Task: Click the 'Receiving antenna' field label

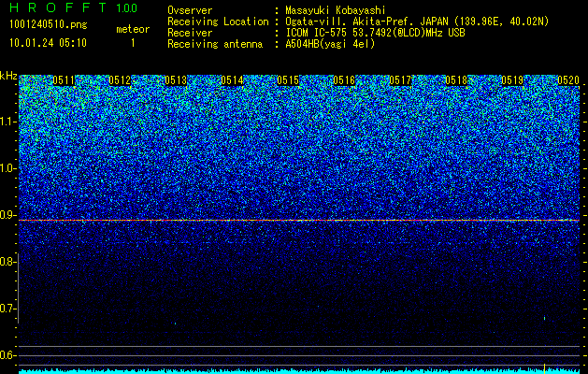Action: click(x=215, y=44)
